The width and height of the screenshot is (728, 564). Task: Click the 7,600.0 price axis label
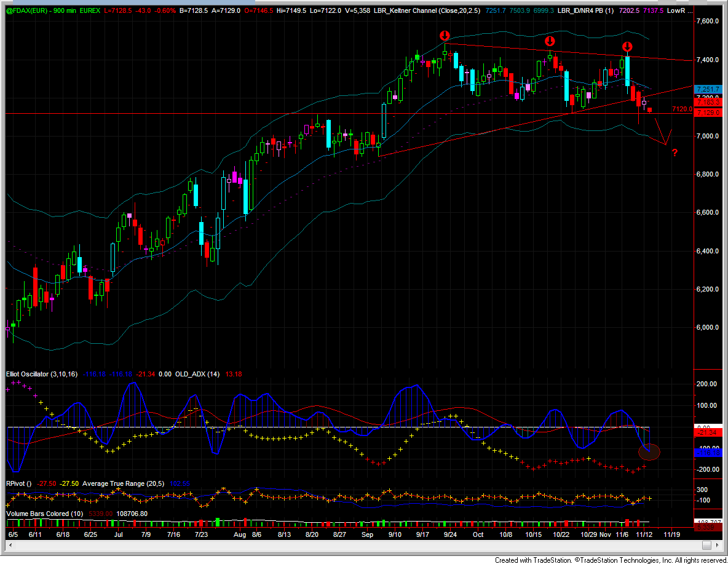point(708,22)
